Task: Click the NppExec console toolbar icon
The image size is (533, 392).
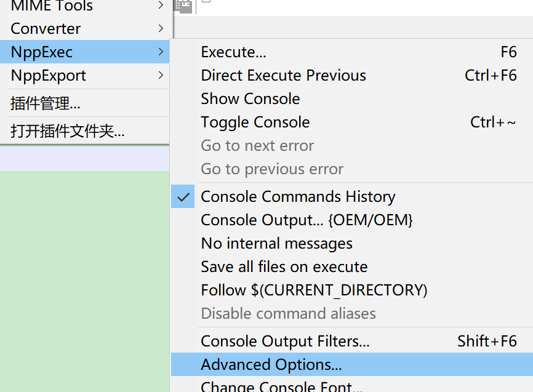Action: (183, 6)
